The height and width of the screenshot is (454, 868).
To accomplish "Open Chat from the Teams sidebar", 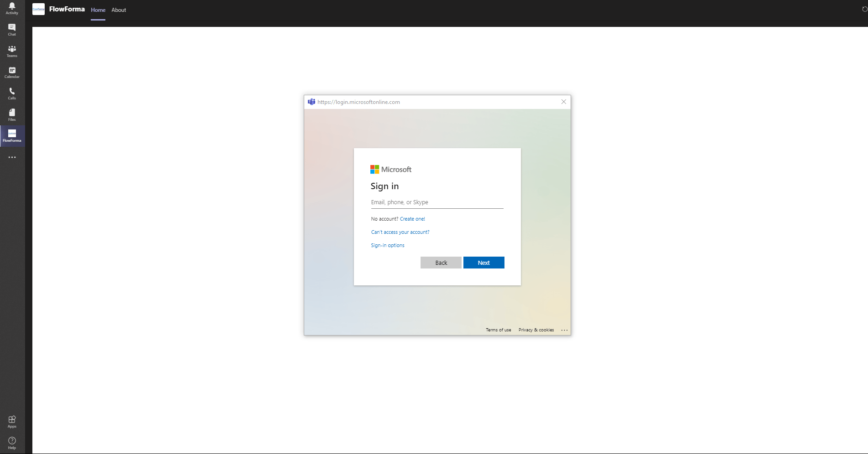I will [x=12, y=30].
